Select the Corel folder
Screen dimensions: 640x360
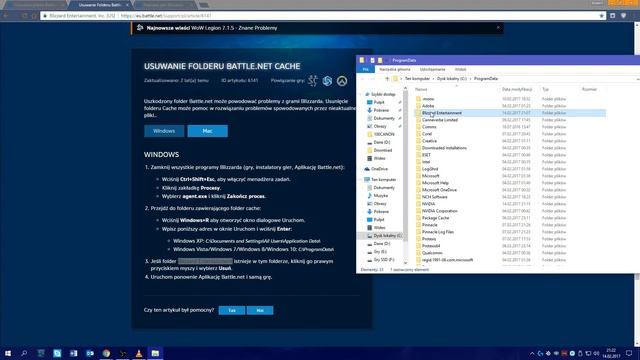click(x=427, y=134)
